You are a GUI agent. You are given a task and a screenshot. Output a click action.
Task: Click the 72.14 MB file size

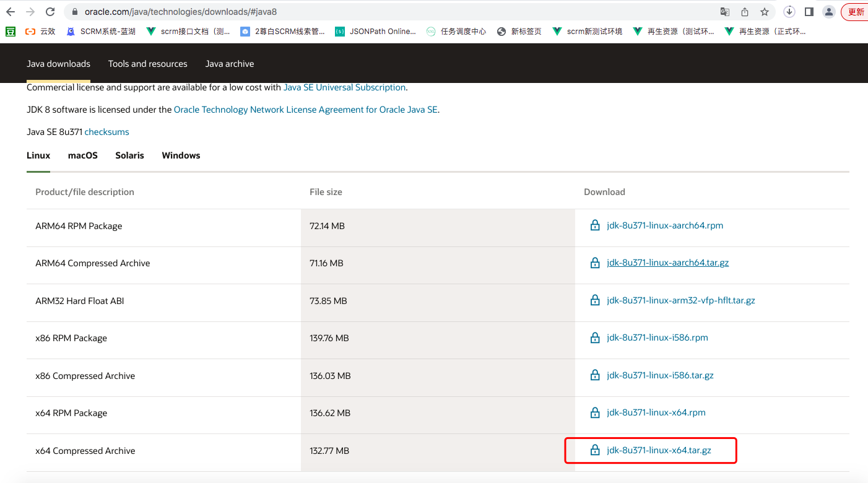(x=327, y=226)
